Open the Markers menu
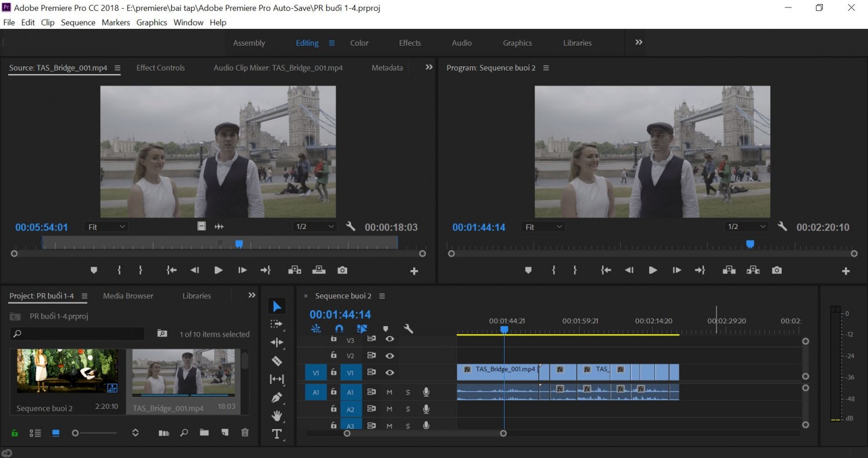The width and height of the screenshot is (868, 458). click(x=116, y=23)
